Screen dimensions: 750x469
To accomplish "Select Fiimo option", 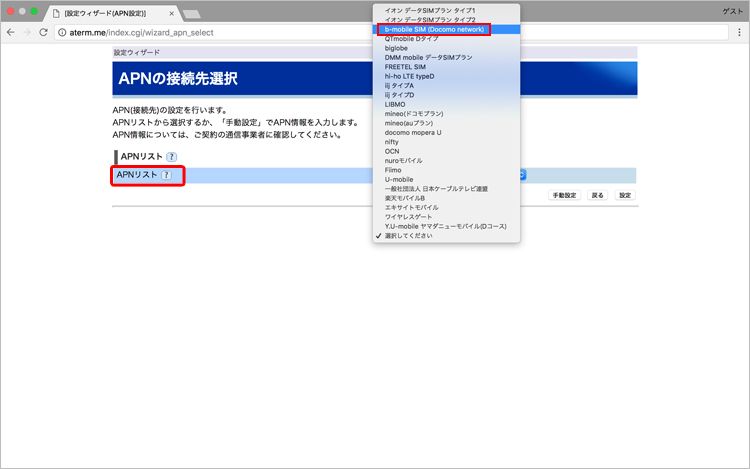I will (446, 170).
